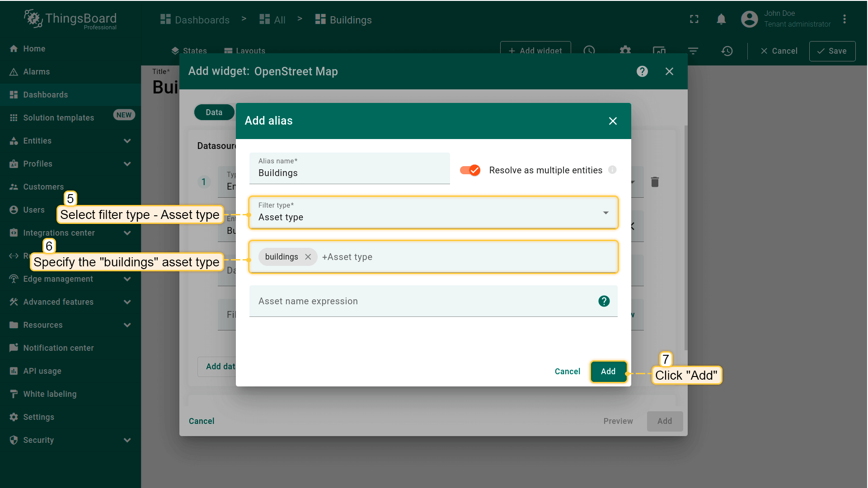Open the Filter type dropdown
The width and height of the screenshot is (868, 488).
click(433, 213)
